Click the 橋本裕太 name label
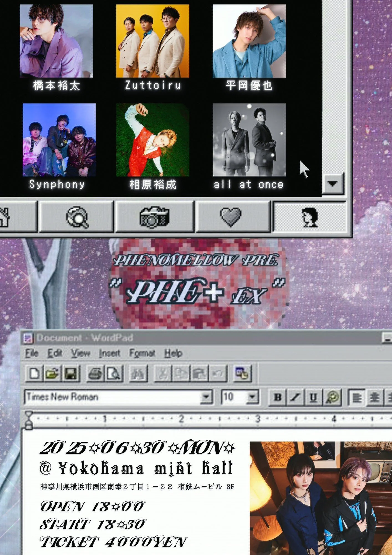Image resolution: width=392 pixels, height=555 pixels. click(56, 85)
